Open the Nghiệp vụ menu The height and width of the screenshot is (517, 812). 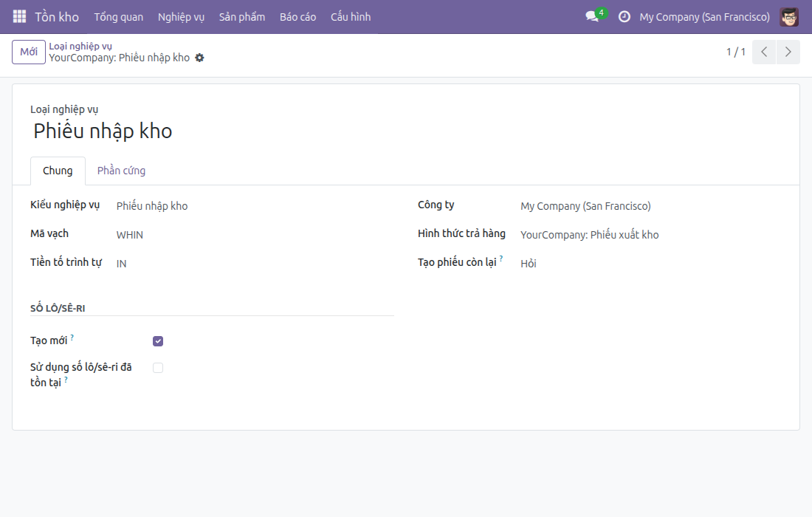click(x=182, y=16)
